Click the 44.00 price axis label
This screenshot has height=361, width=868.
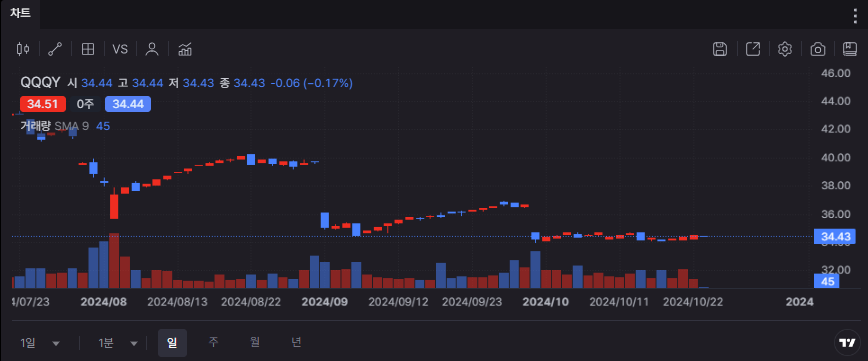pyautogui.click(x=835, y=101)
